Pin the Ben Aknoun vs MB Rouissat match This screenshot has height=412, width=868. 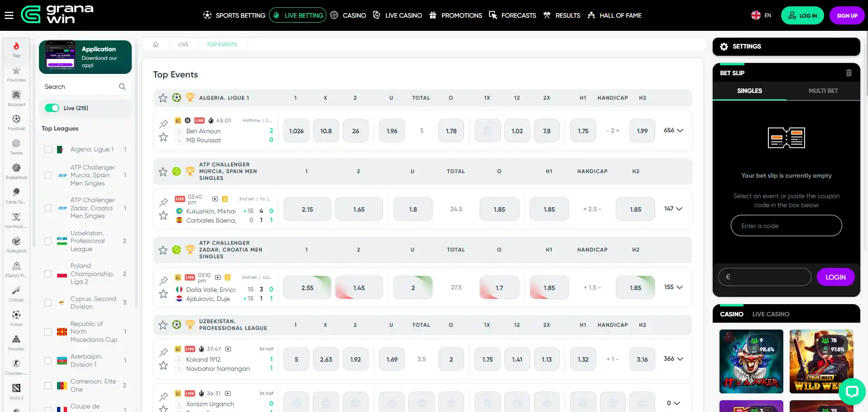click(x=163, y=124)
